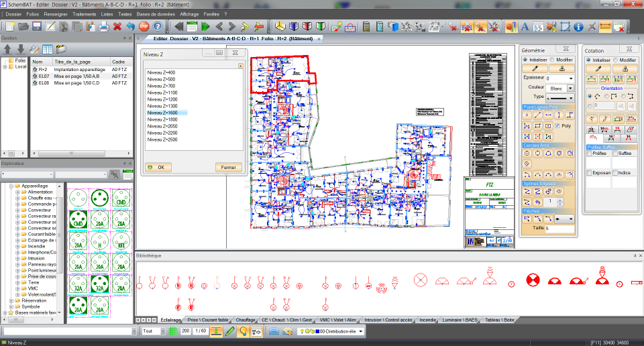Viewport: 644px width, 346px height.
Task: Switch to Incendie library tab
Action: 427,320
